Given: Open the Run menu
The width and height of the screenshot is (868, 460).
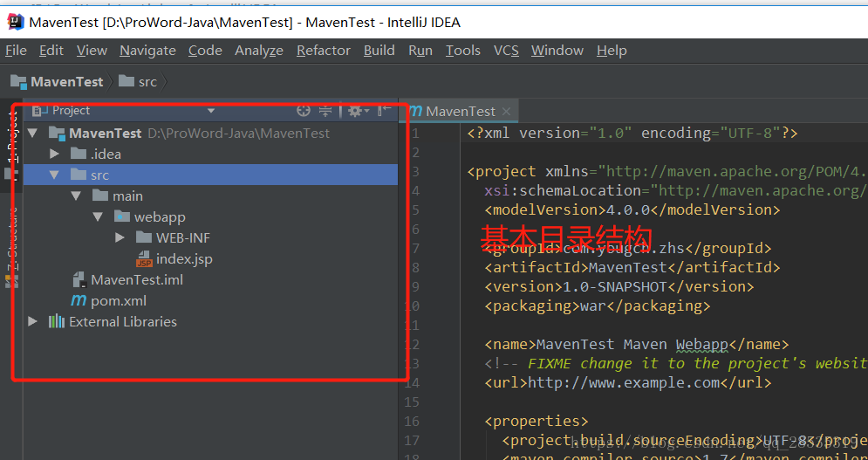Looking at the screenshot, I should pos(420,51).
